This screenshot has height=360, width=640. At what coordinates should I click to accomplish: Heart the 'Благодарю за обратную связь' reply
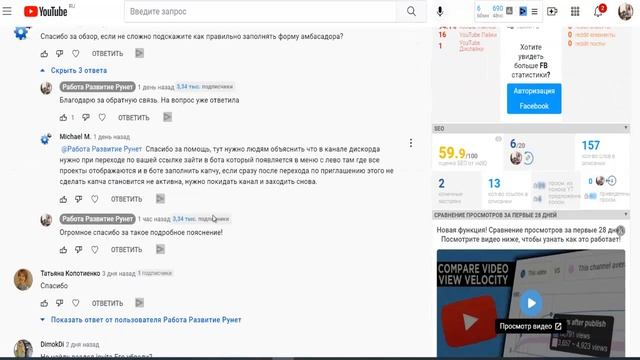102,118
